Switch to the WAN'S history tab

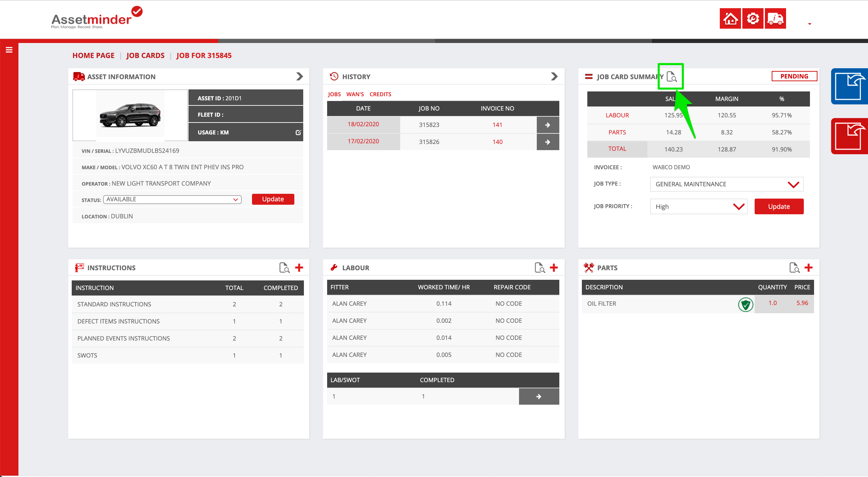click(x=355, y=94)
